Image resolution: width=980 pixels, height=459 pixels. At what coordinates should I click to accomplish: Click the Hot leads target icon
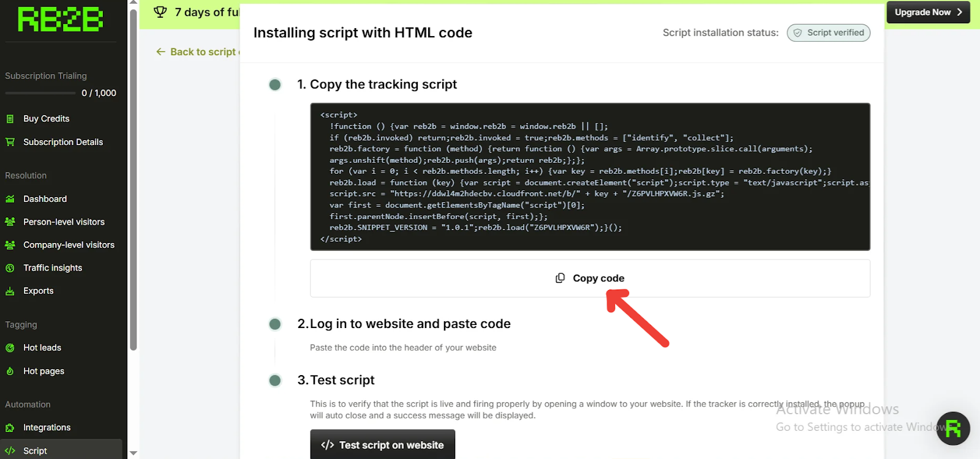point(10,348)
